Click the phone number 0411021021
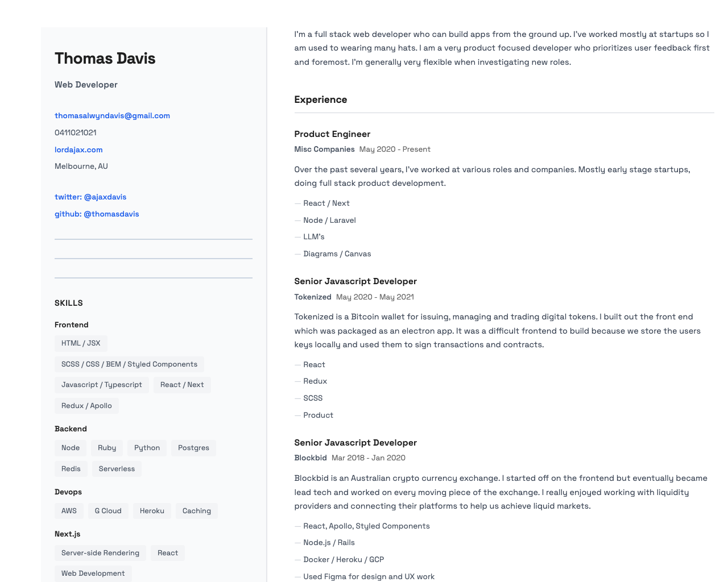The image size is (728, 582). [76, 133]
